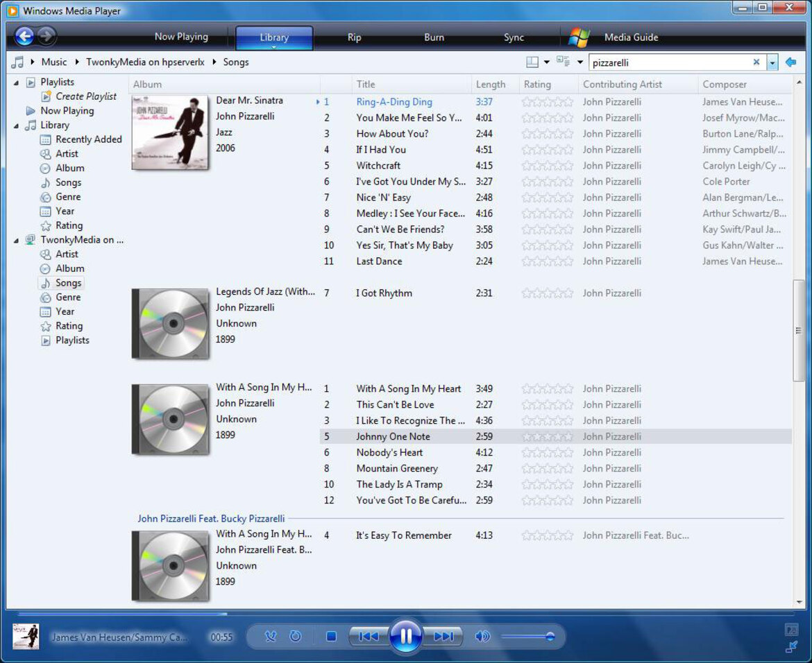
Task: Select the song I Got Rhythm
Action: 384,293
